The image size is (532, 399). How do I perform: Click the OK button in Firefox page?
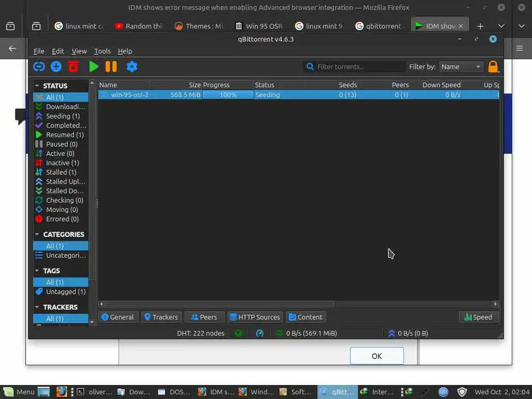pyautogui.click(x=377, y=356)
